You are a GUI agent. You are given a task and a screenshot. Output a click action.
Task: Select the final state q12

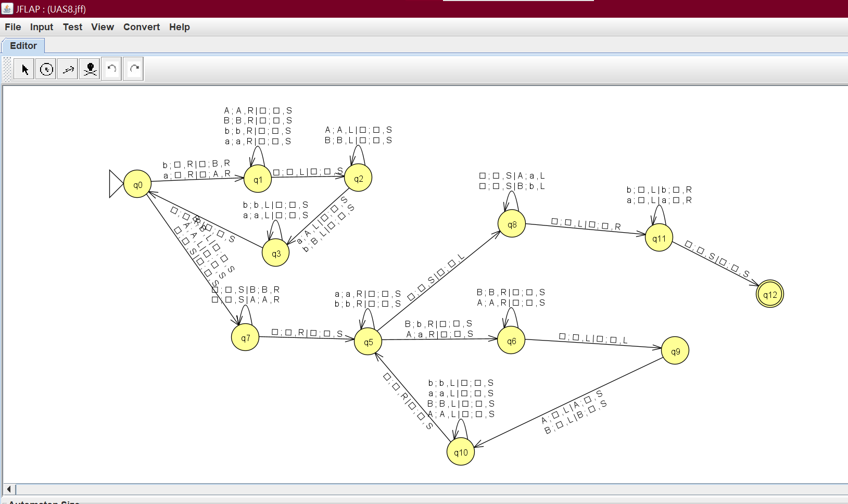[x=770, y=294]
